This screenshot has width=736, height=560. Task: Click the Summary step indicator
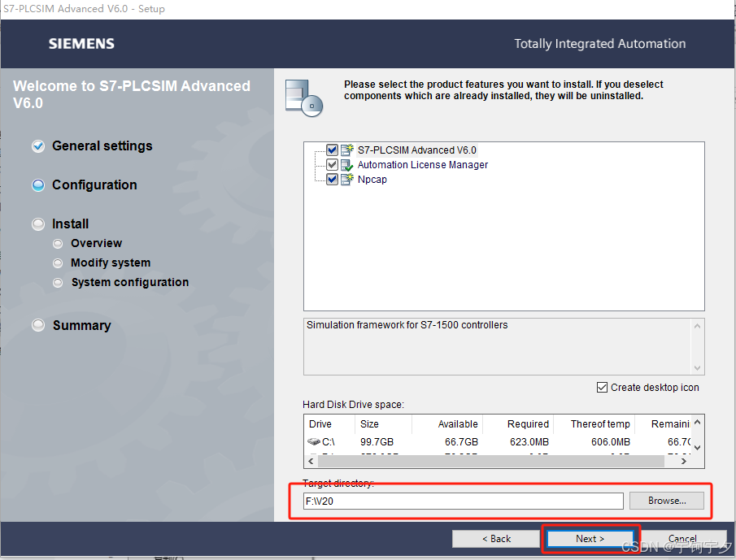coord(38,325)
